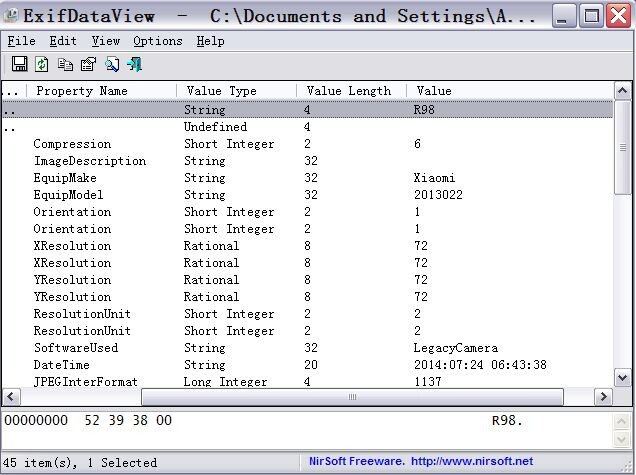636x475 pixels.
Task: Click the Find toolbar icon
Action: [x=112, y=64]
